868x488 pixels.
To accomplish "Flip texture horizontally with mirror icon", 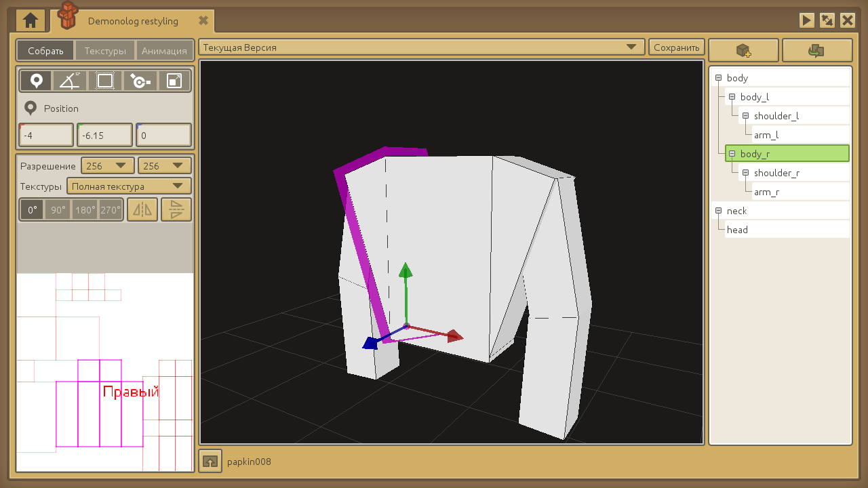I will pos(142,209).
